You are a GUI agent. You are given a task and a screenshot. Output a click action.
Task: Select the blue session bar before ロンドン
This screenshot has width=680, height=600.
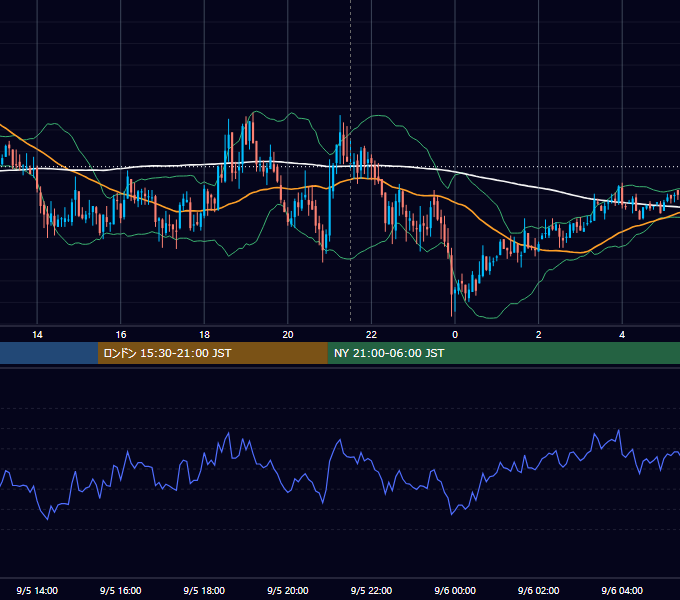click(49, 353)
